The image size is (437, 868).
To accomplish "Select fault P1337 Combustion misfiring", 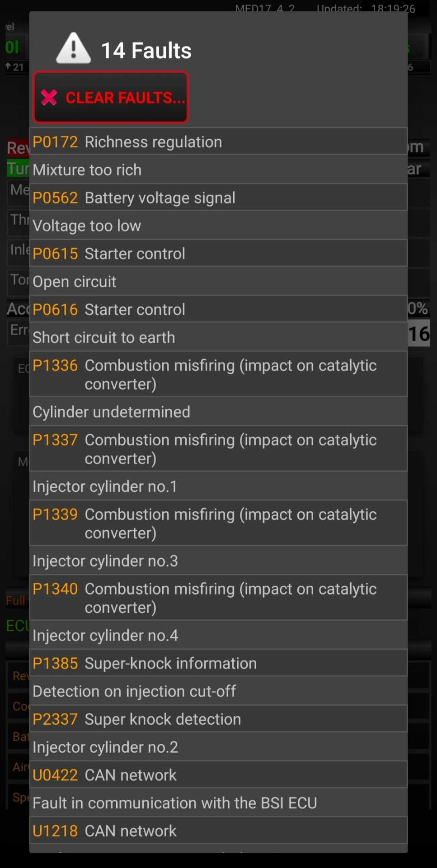I will (x=218, y=449).
